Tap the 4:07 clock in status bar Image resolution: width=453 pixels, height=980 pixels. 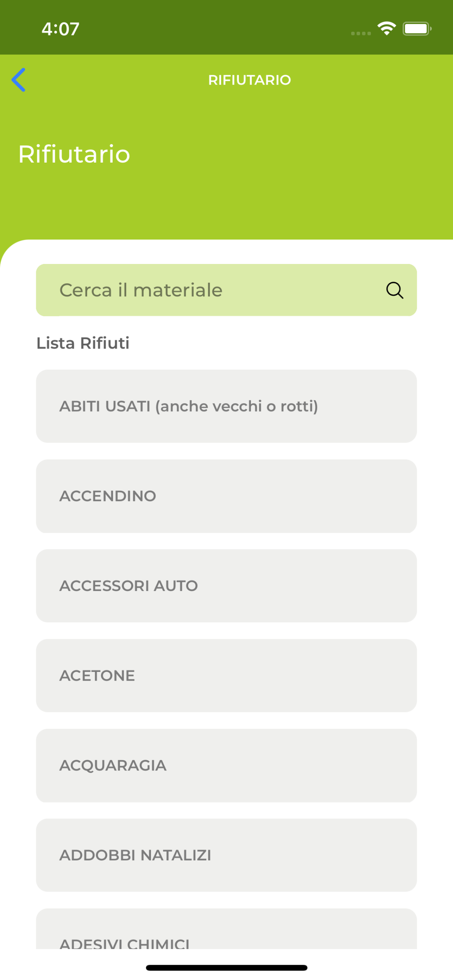(61, 29)
